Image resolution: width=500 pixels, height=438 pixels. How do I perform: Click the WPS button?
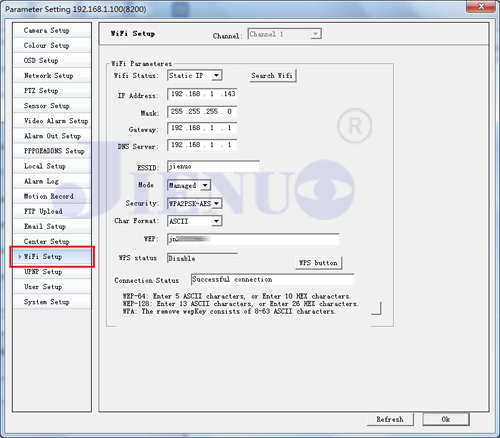click(318, 263)
